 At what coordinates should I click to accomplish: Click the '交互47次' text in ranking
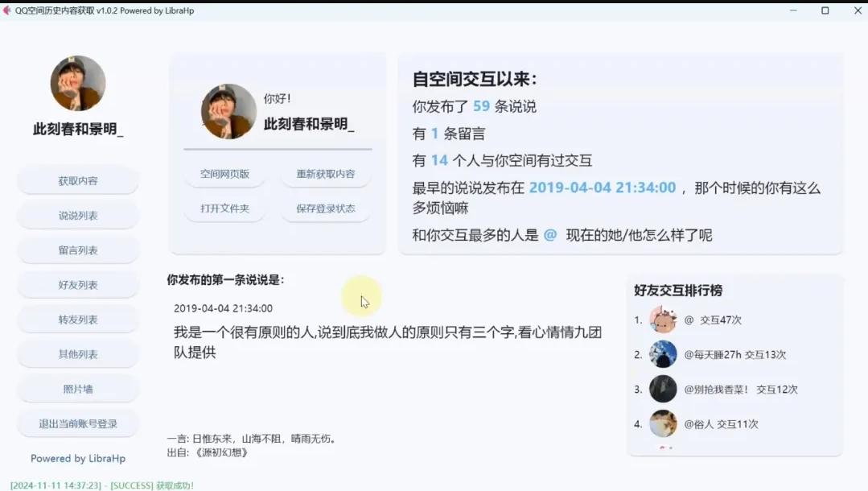720,320
